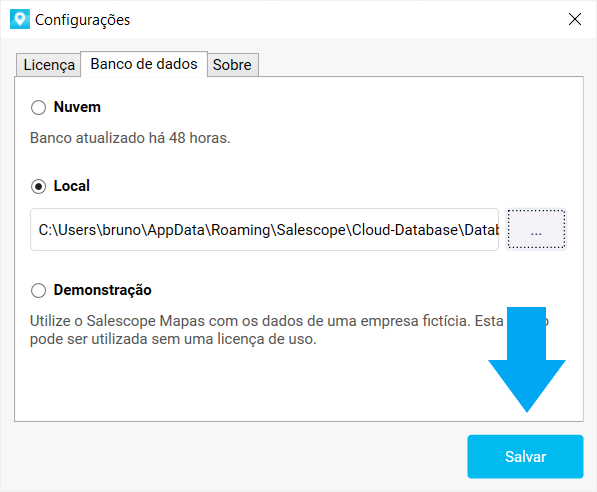Choose the Local radio button circle
This screenshot has width=597, height=492.
[x=38, y=187]
